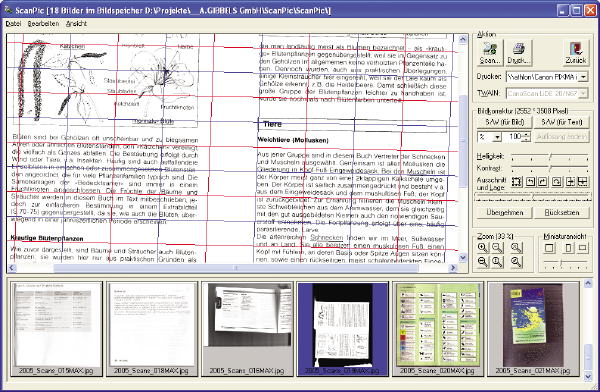Click the circular-arrow rotate icon
Viewport: 600px width, 392px height.
point(557,182)
